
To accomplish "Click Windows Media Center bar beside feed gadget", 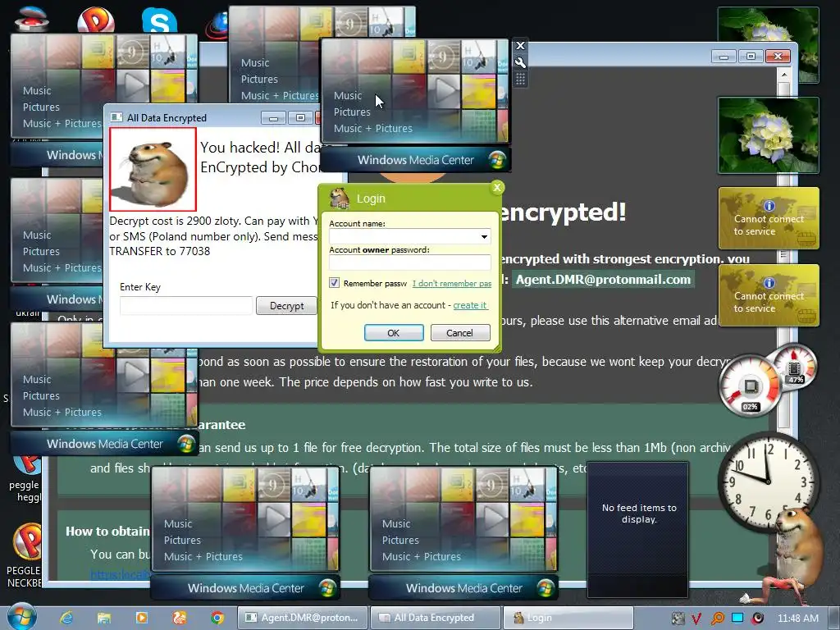I will [463, 587].
